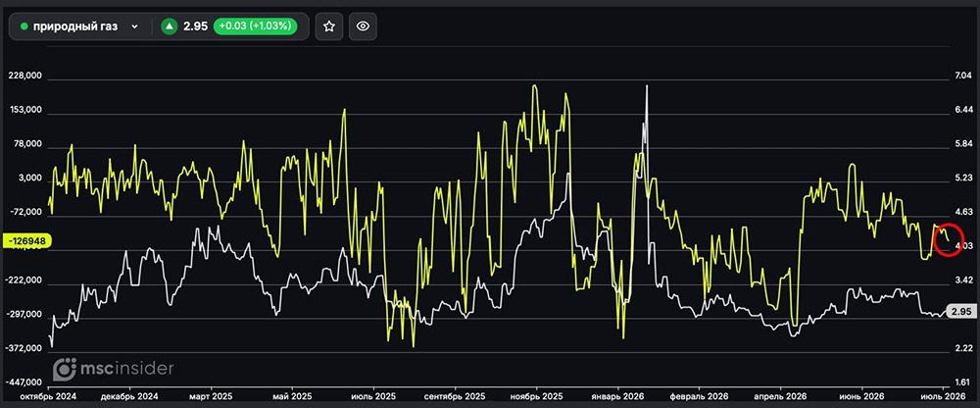Screen dimensions: 980x408
Task: Click the red circle marker on chart
Action: pyautogui.click(x=948, y=239)
